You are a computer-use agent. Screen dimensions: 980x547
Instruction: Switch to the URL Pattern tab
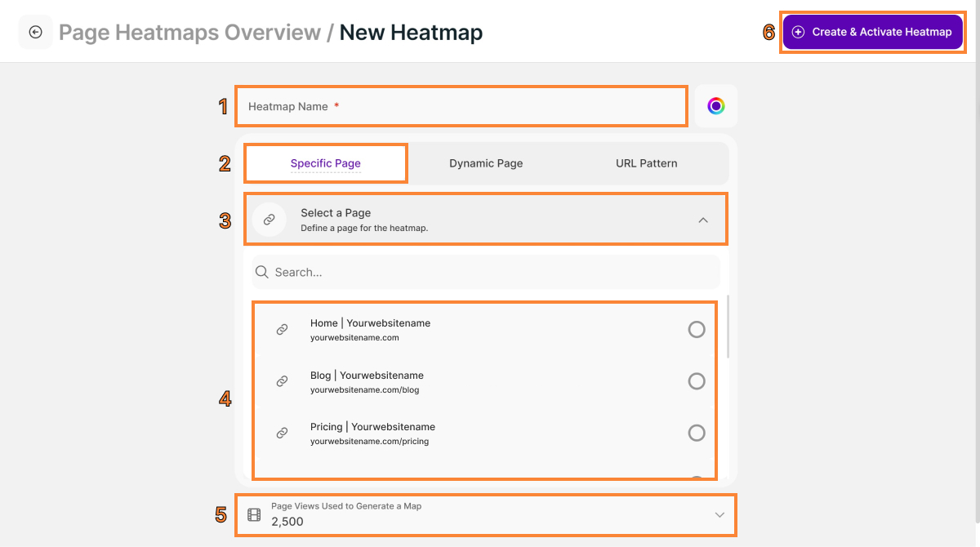click(x=646, y=163)
